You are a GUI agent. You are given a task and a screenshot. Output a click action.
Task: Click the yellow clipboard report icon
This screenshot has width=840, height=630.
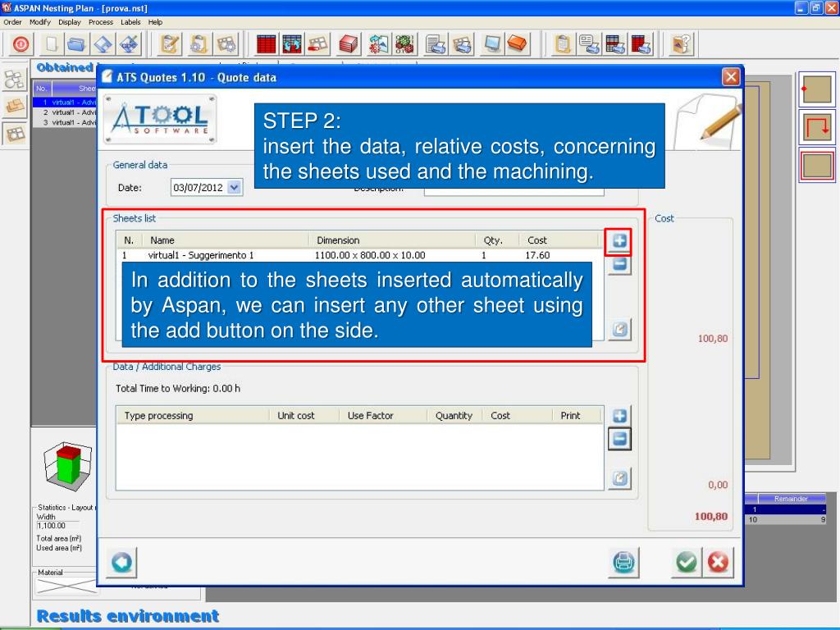point(563,44)
